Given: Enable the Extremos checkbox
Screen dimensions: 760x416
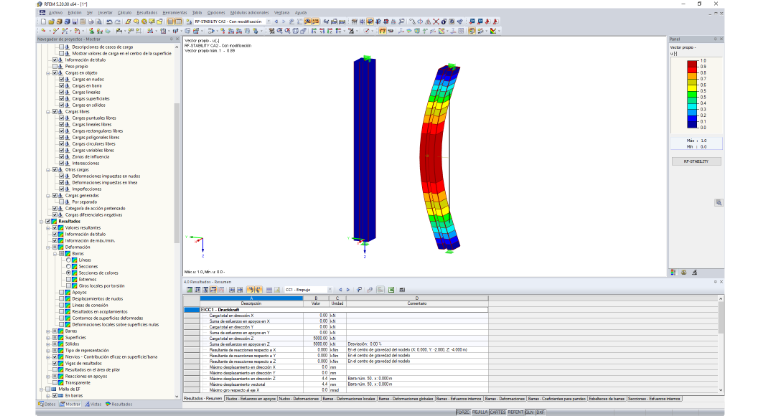Looking at the screenshot, I should [x=68, y=279].
